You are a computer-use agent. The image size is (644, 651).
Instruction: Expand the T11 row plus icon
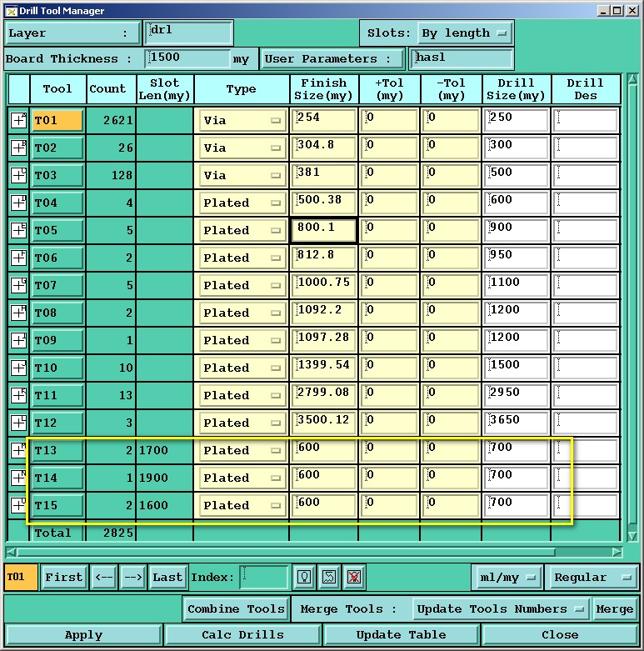coord(18,395)
